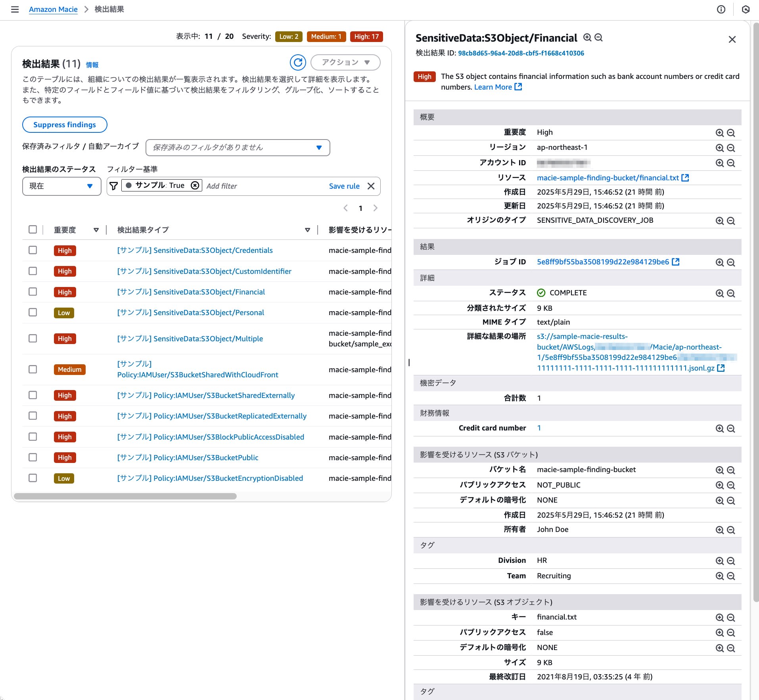The width and height of the screenshot is (759, 700).
Task: Include 所有者 John Doe in filter
Action: [720, 530]
